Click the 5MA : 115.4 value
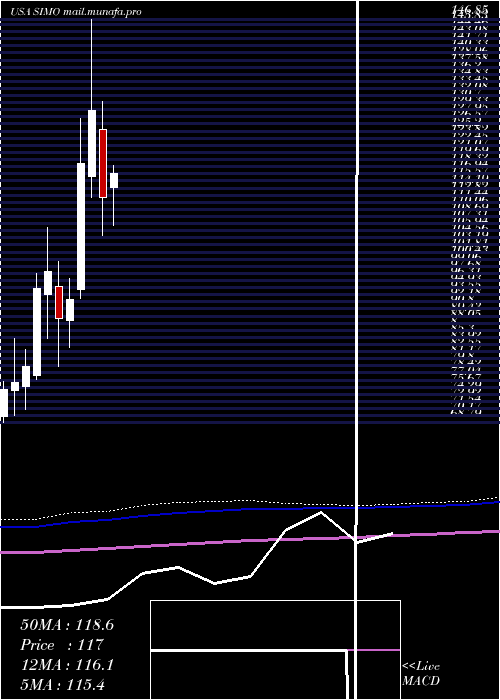Image resolution: width=500 pixels, height=700 pixels. pos(62,684)
